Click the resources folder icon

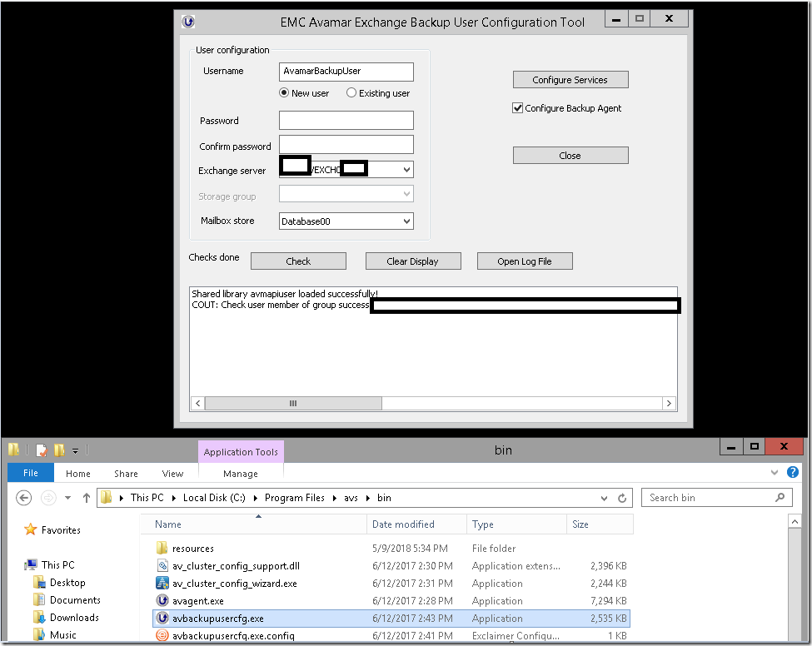coord(162,548)
